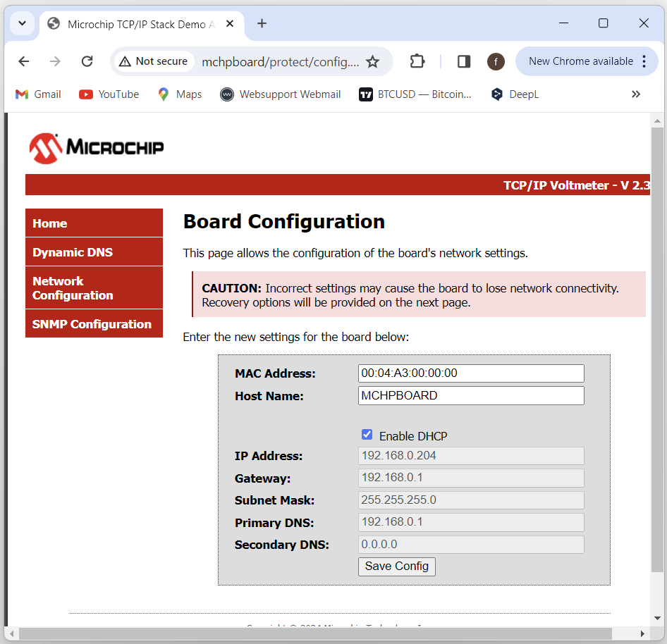Open the Gmail bookmark
The width and height of the screenshot is (667, 644).
(38, 94)
